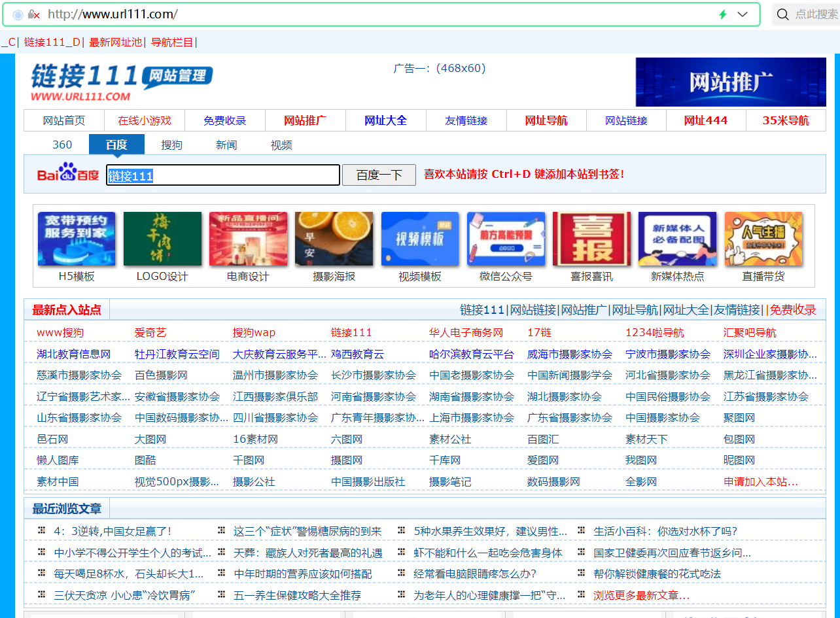The width and height of the screenshot is (840, 618).
Task: Select the 搜狗 search tab
Action: tap(171, 145)
